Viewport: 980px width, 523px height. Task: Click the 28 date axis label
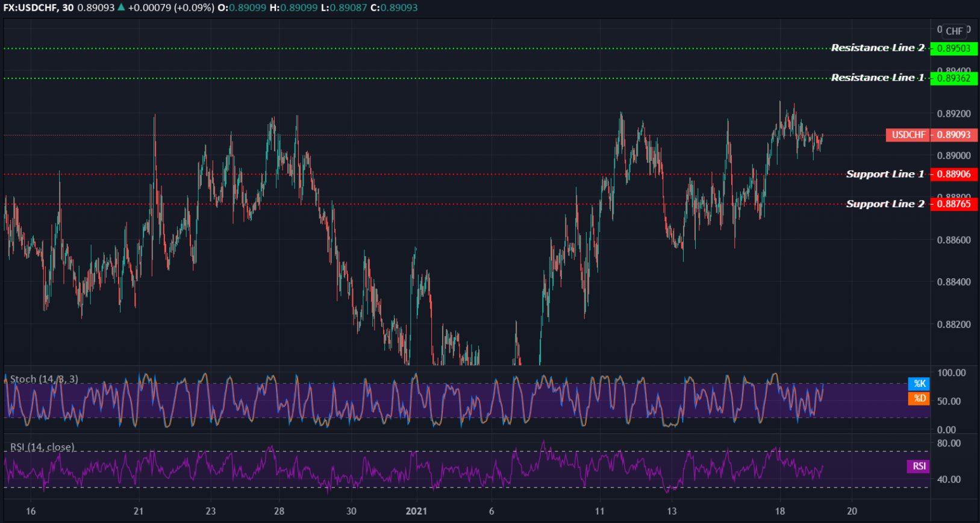279,511
